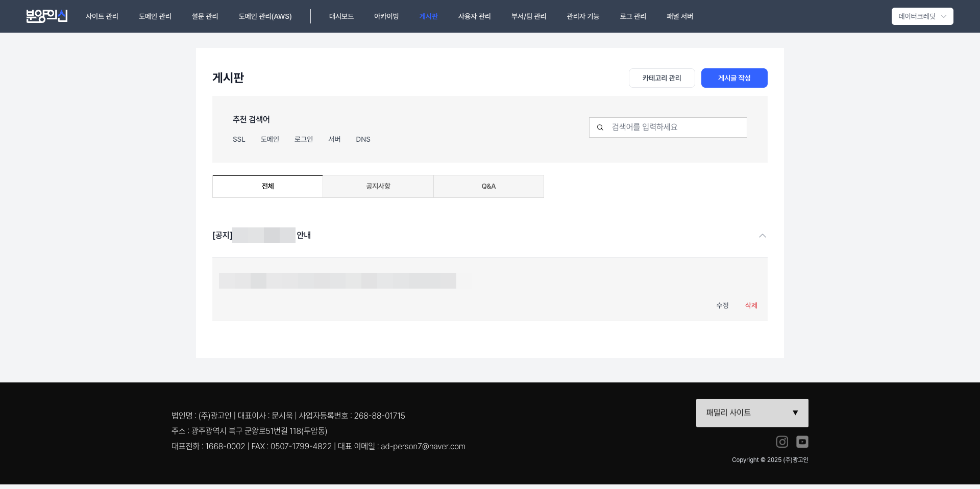Expand the 패밀리 사이트 dropdown
Viewport: 980px width, 489px height.
pyautogui.click(x=752, y=413)
